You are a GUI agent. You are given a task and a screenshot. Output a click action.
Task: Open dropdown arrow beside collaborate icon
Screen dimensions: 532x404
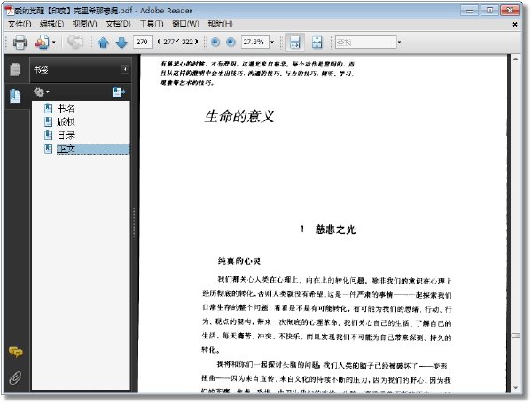(x=53, y=43)
